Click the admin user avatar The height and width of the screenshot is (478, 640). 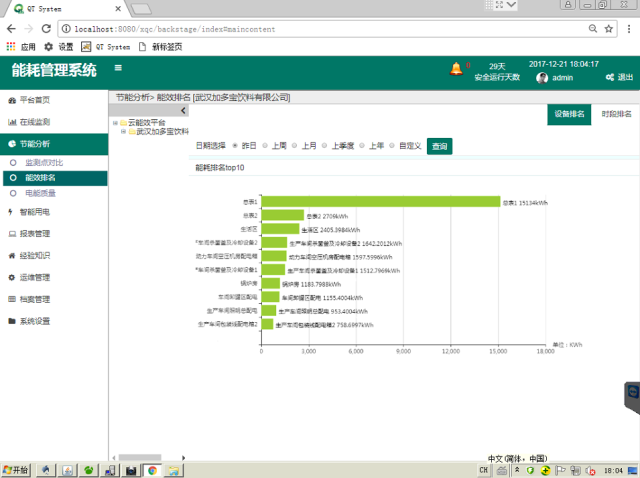[x=542, y=78]
